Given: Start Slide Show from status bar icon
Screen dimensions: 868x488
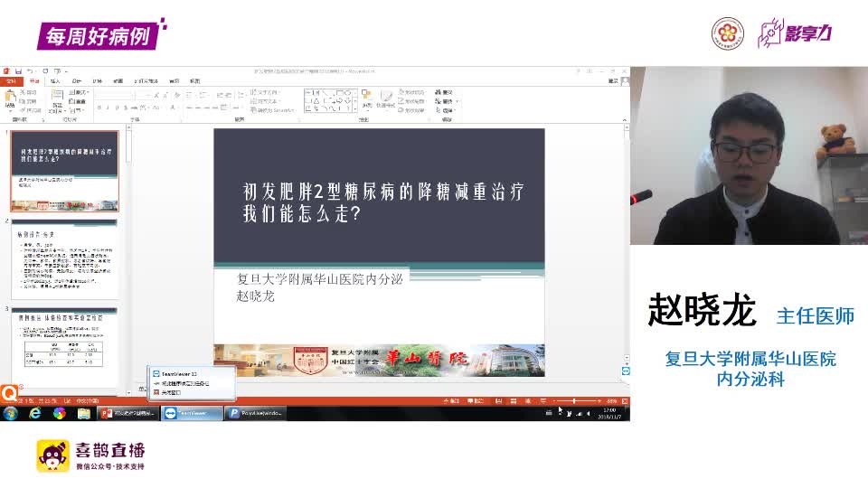Looking at the screenshot, I should pos(543,400).
